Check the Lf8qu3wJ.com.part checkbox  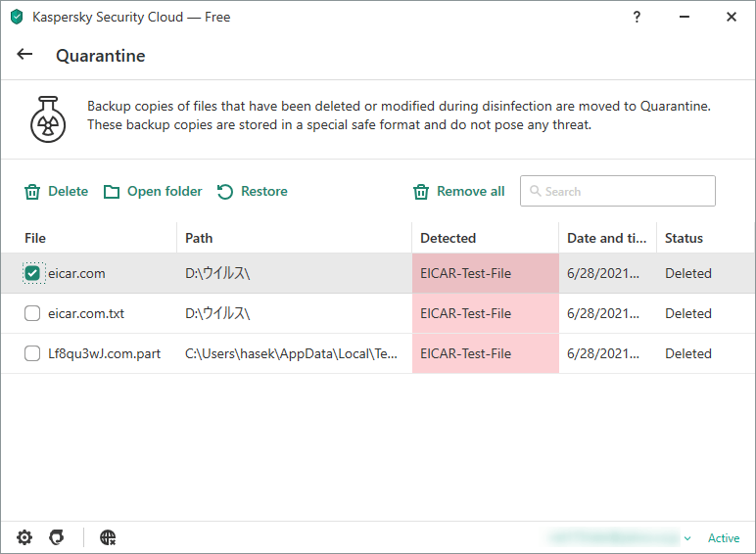point(32,353)
